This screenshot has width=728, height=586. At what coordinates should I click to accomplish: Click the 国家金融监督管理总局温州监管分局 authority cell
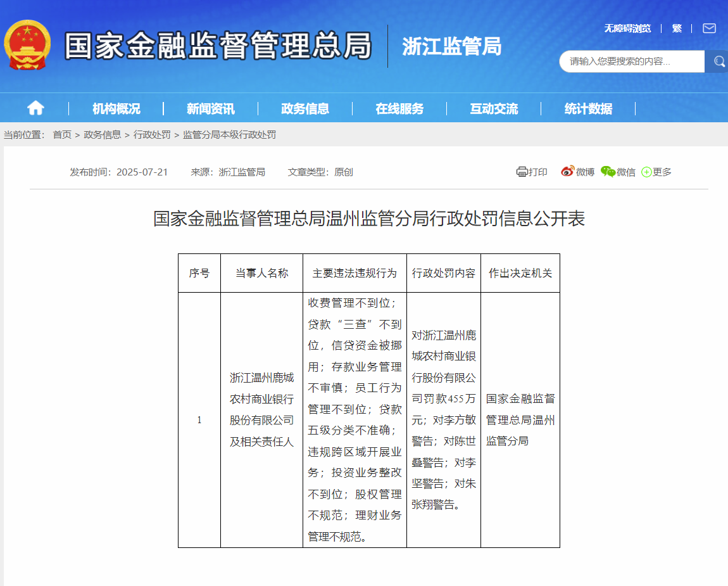coord(520,420)
